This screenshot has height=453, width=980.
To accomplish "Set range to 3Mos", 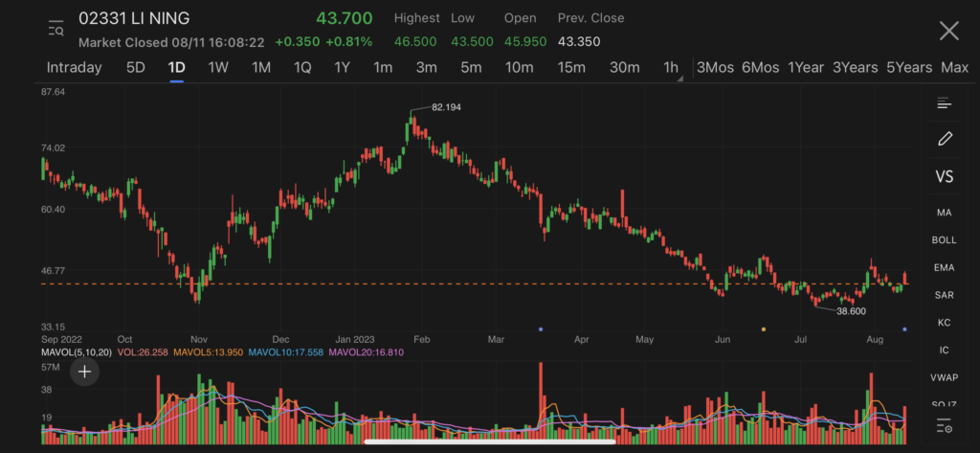I will pyautogui.click(x=715, y=68).
